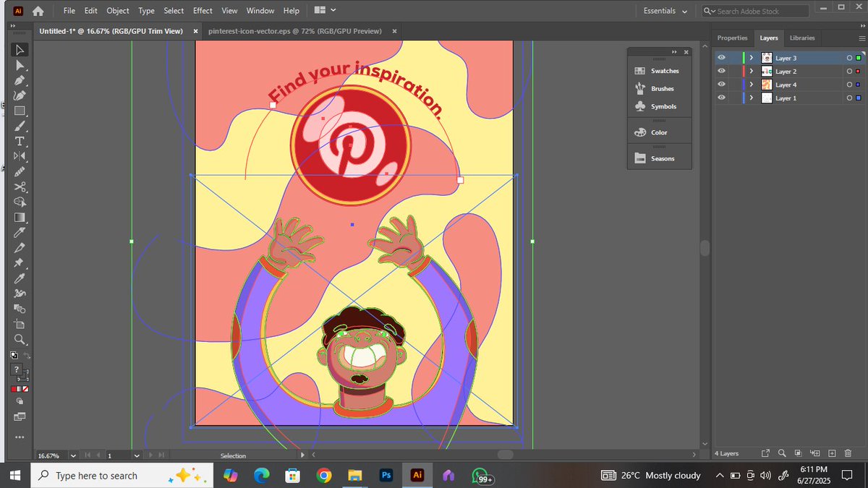This screenshot has width=868, height=488.
Task: Hide Layer 2 using its eye icon
Action: pos(721,71)
